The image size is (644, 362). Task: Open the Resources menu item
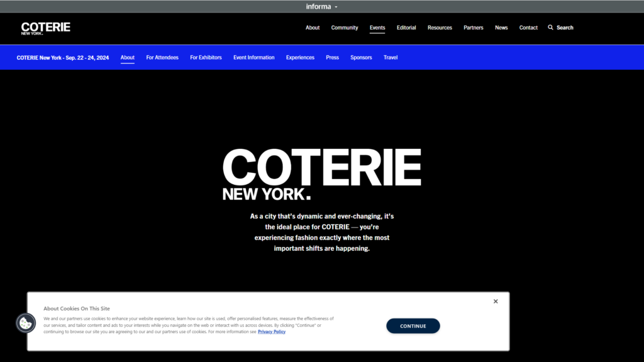coord(440,28)
